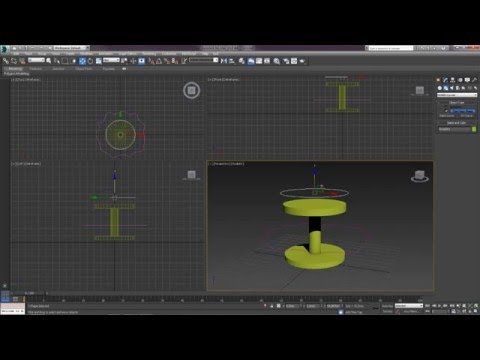The height and width of the screenshot is (360, 480).
Task: Click the Use Pivot Point Center icon
Action: pos(124,61)
